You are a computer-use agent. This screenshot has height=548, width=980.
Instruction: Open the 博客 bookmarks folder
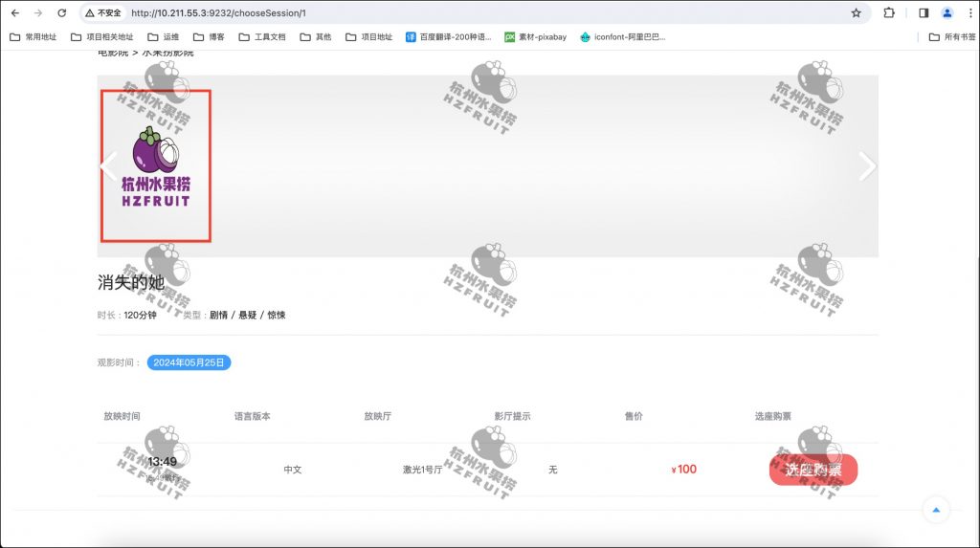click(209, 37)
